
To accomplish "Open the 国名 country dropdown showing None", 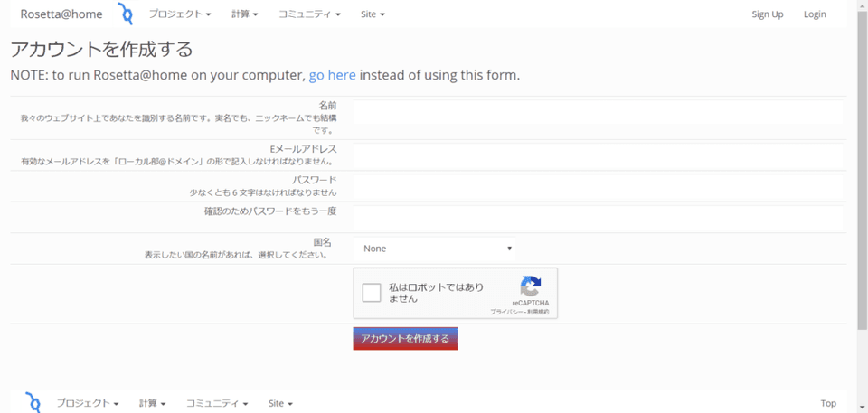I will (436, 249).
